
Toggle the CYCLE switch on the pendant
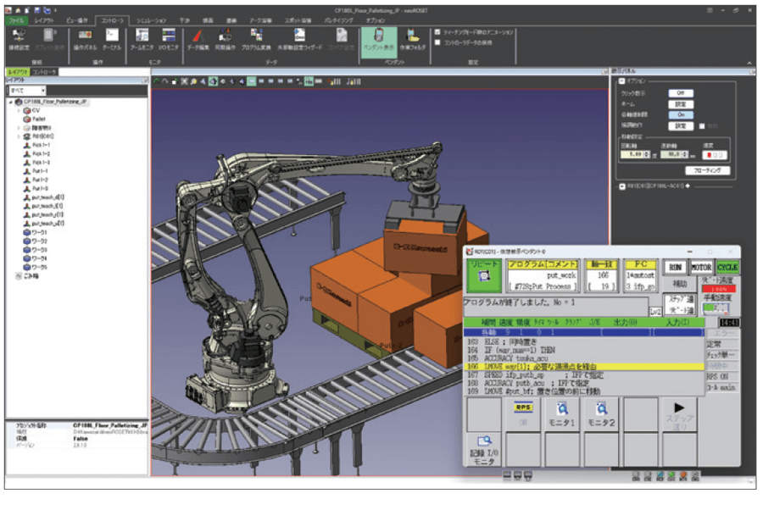coord(727,267)
